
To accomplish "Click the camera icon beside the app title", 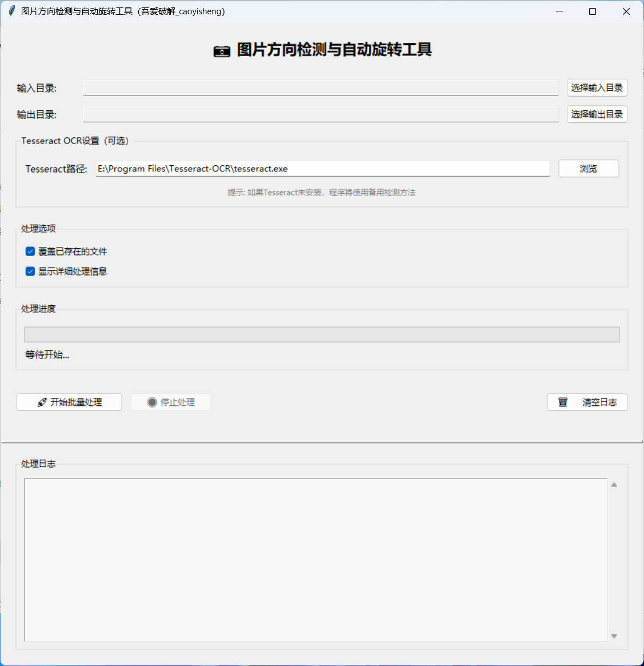I will 222,51.
